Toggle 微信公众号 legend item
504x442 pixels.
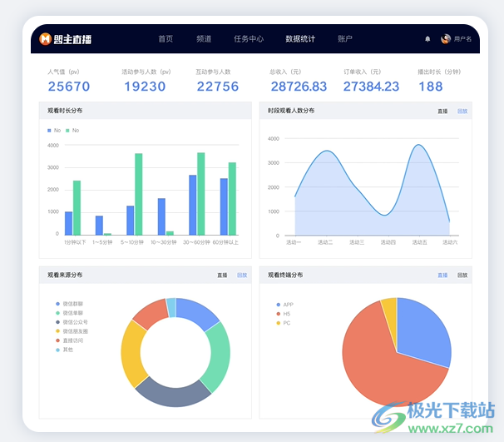point(72,322)
